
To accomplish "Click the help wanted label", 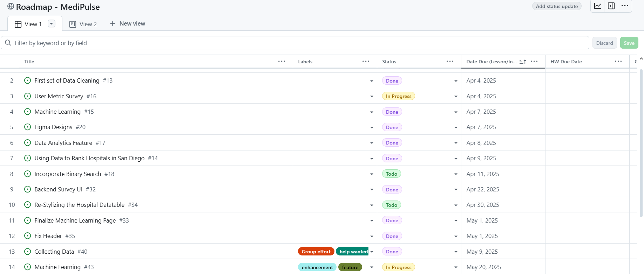I will [x=353, y=252].
